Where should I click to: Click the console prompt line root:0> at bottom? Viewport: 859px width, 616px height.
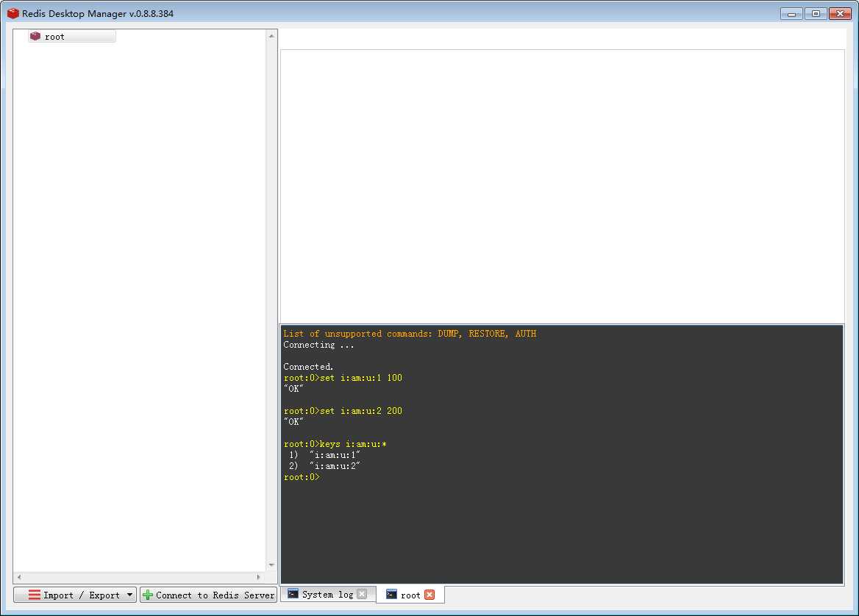[302, 477]
